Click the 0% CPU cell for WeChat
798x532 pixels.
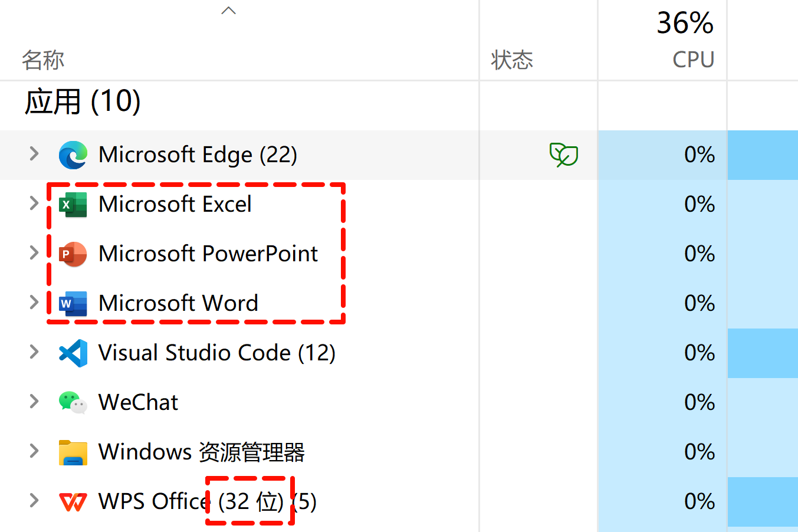tap(700, 402)
